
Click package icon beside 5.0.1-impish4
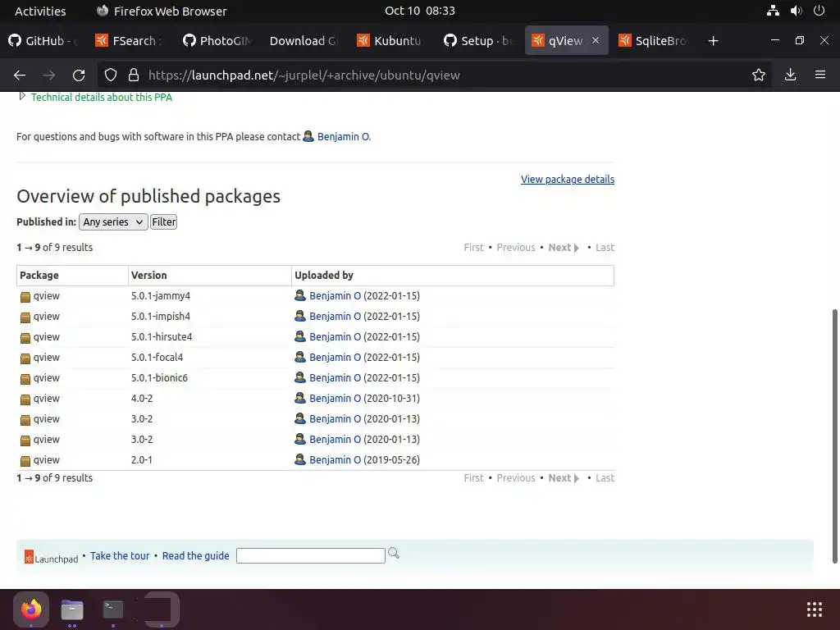click(x=25, y=317)
